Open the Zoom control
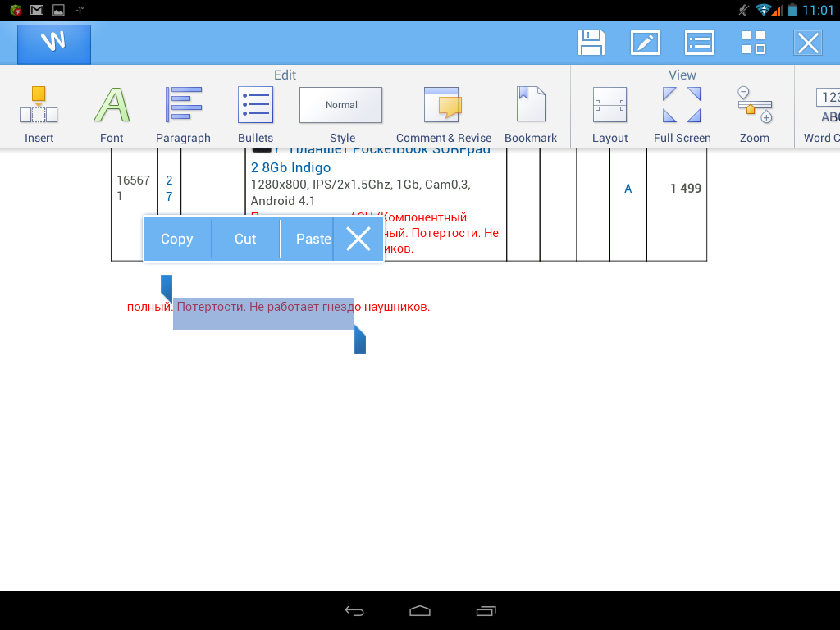This screenshot has width=840, height=630. pyautogui.click(x=754, y=114)
